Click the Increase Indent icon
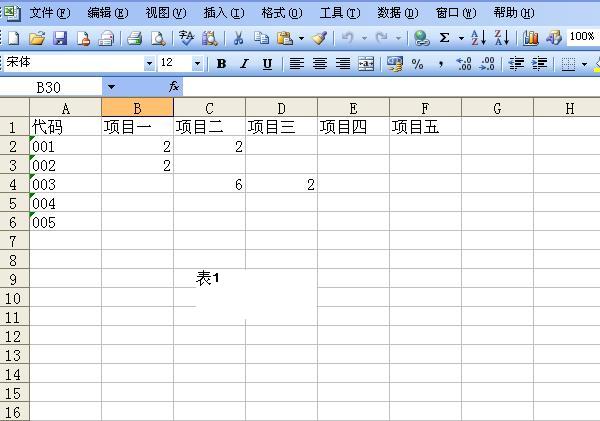Image resolution: width=600 pixels, height=421 pixels. [539, 64]
